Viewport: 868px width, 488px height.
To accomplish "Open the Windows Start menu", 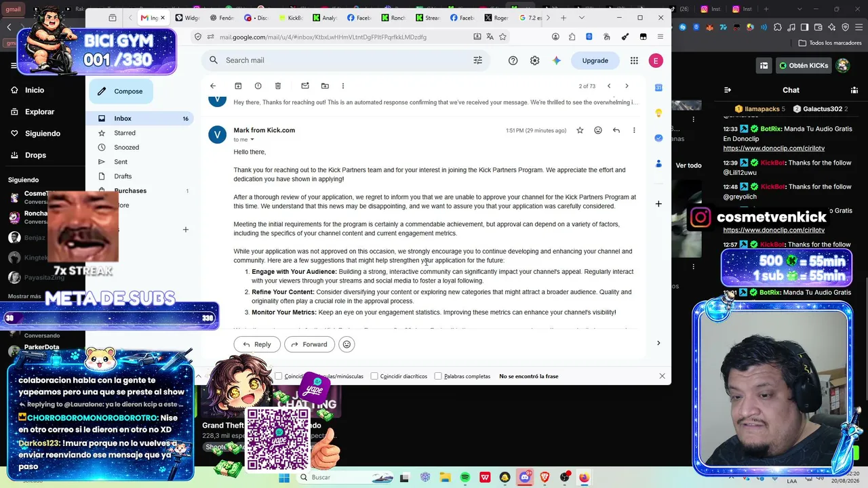I will pos(284,478).
